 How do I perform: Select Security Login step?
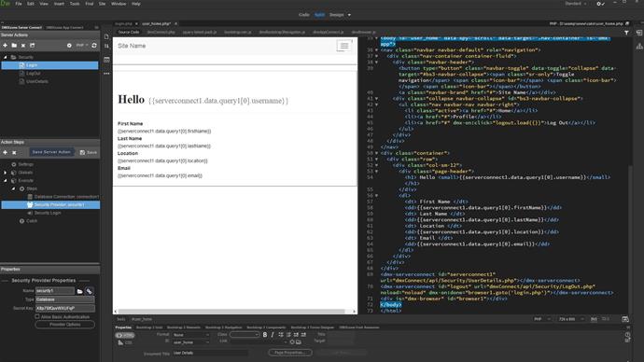[x=45, y=213]
